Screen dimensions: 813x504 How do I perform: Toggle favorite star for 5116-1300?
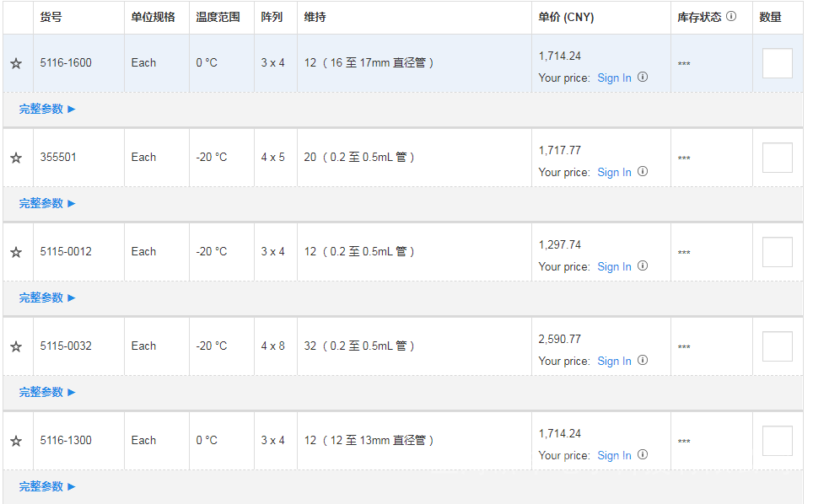pos(16,441)
